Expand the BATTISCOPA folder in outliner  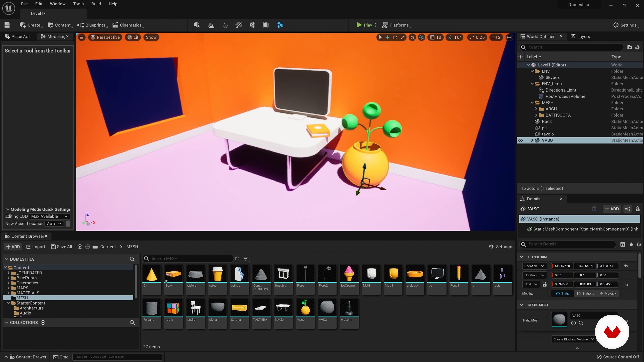coord(536,115)
